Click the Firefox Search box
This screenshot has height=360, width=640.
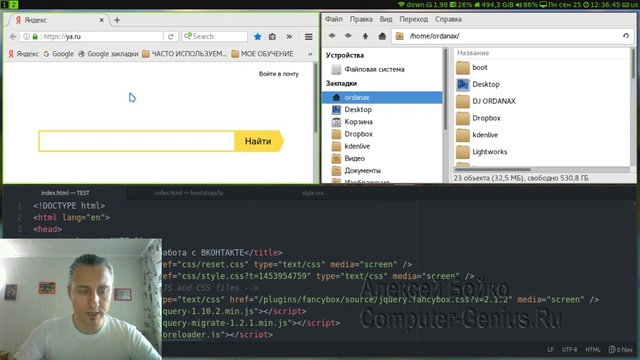click(x=215, y=37)
